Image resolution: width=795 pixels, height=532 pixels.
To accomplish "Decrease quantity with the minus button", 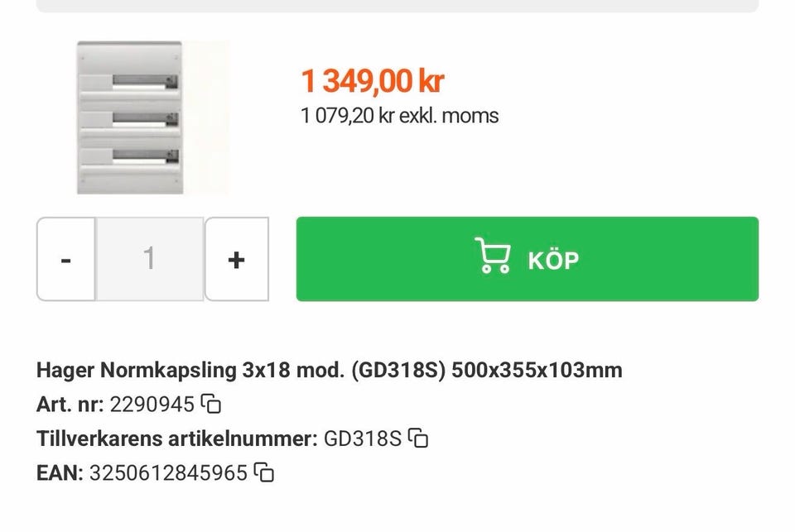I will click(66, 260).
